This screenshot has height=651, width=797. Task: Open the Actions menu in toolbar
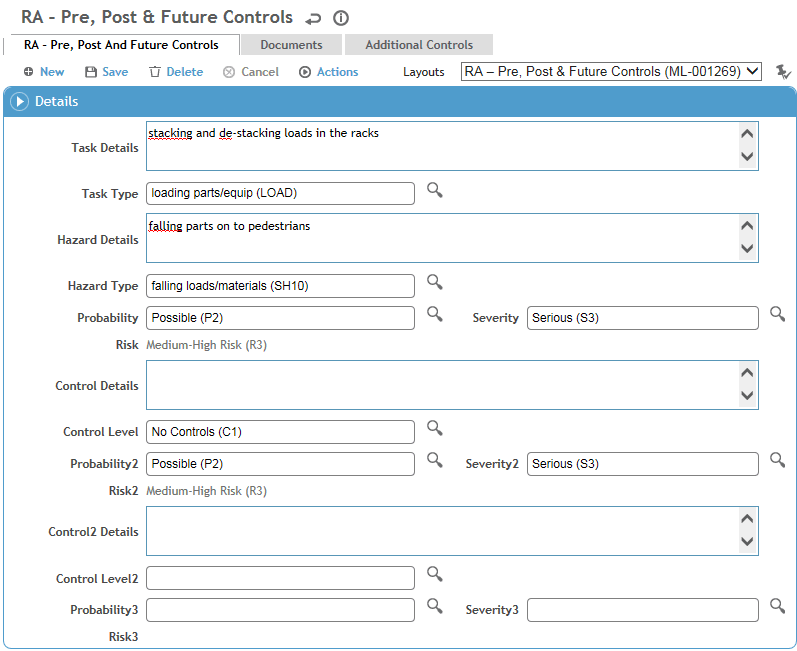click(328, 72)
